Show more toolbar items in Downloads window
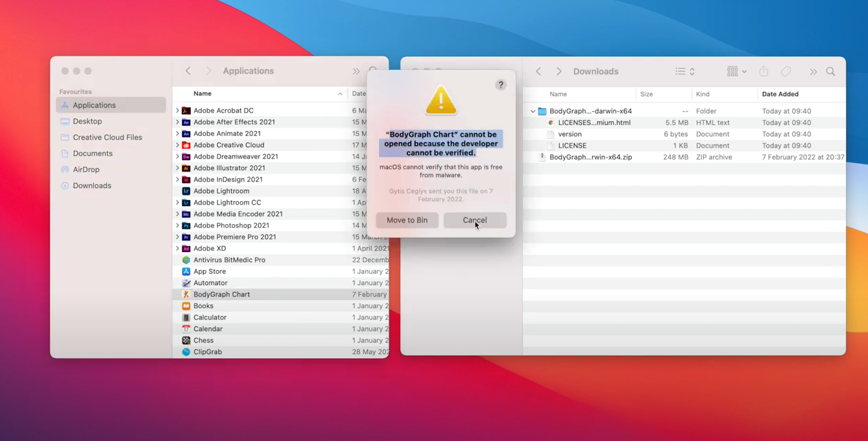Viewport: 868px width, 441px height. [813, 71]
